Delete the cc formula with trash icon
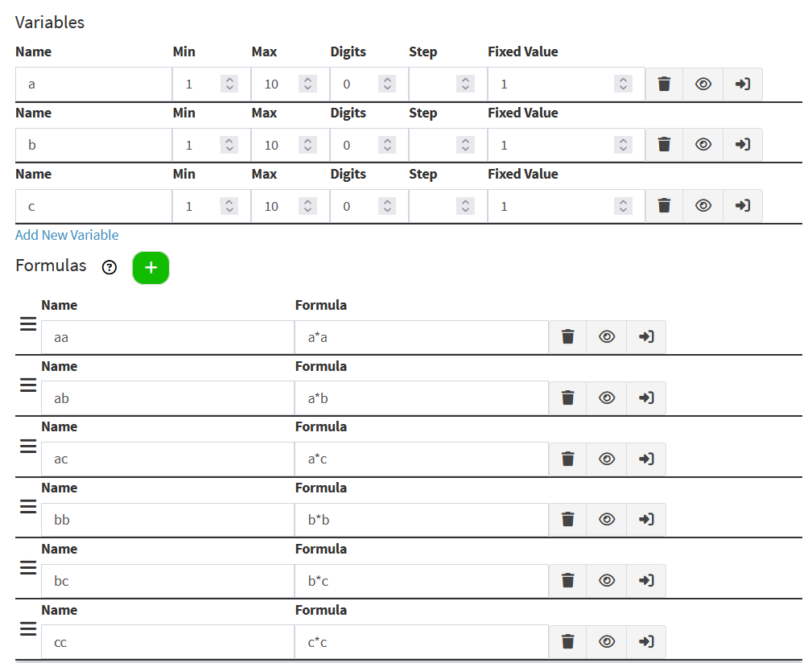This screenshot has width=812, height=663. click(567, 641)
